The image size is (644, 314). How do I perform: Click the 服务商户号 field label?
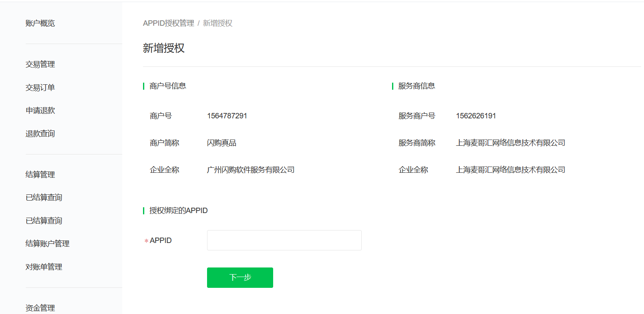[x=417, y=116]
